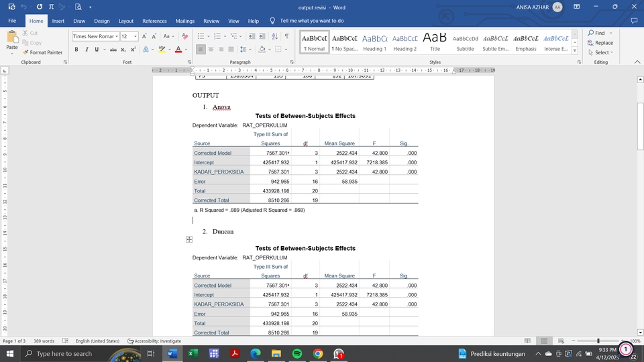644x362 pixels.
Task: Align text left
Action: [x=201, y=49]
